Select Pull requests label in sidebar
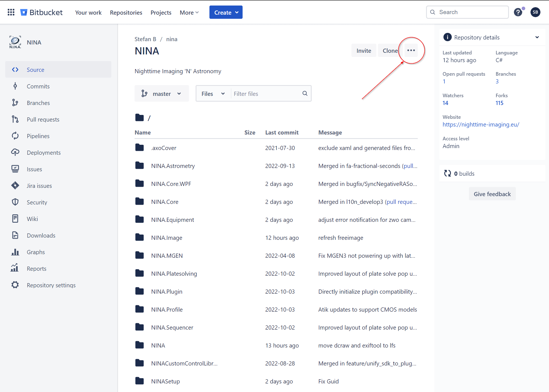Viewport: 549px width, 392px height. click(x=43, y=119)
